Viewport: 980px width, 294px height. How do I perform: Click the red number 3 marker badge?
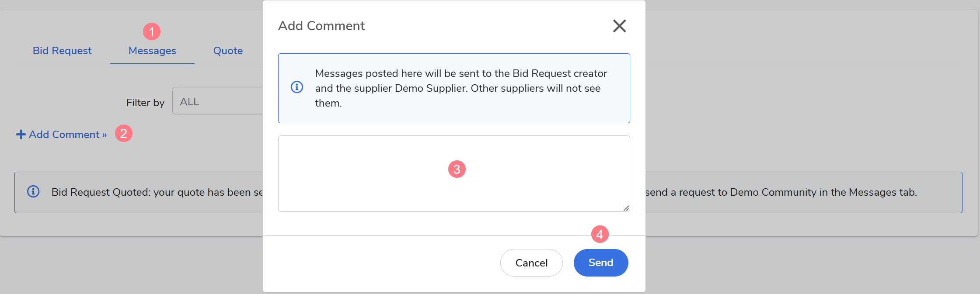(x=457, y=169)
